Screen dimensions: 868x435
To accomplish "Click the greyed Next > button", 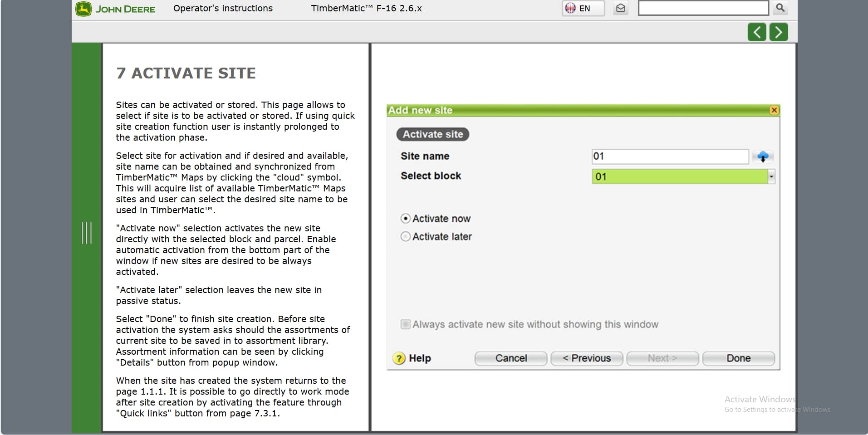I will 662,358.
